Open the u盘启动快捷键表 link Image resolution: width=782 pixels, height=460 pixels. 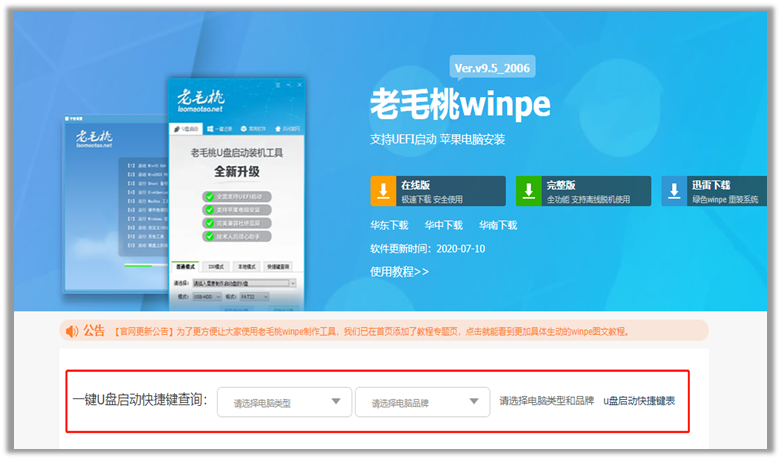pyautogui.click(x=639, y=401)
